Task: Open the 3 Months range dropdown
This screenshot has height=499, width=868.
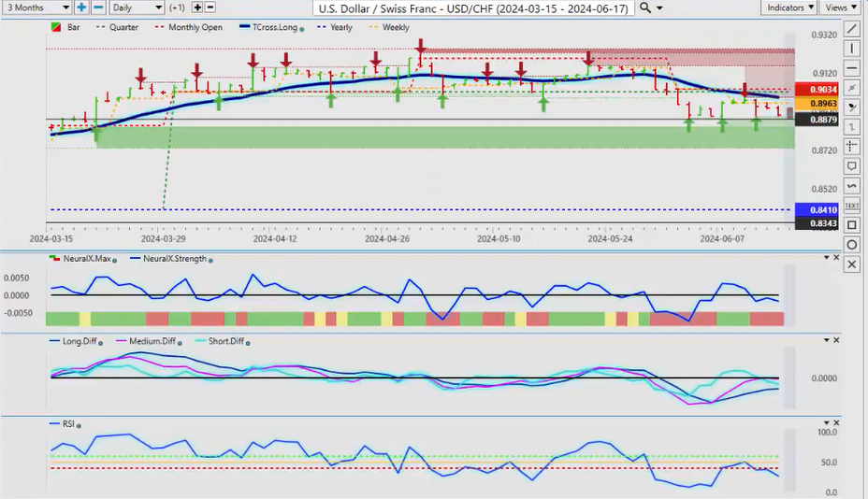Action: (x=36, y=7)
